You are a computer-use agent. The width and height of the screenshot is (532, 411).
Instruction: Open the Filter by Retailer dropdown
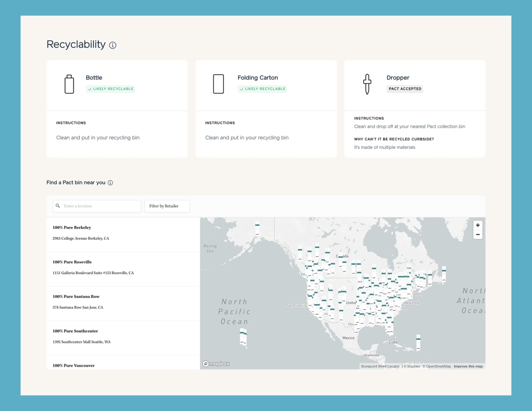click(x=167, y=206)
